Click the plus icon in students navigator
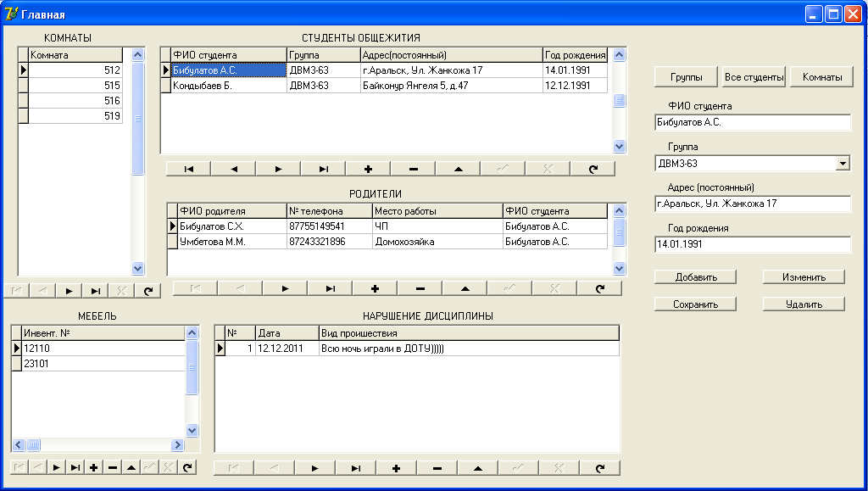868x491 pixels. (369, 169)
